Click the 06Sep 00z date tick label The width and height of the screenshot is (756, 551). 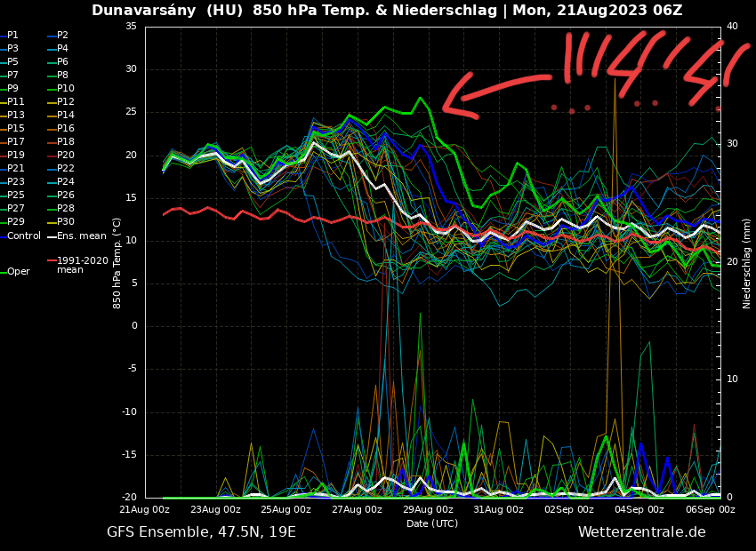[710, 510]
